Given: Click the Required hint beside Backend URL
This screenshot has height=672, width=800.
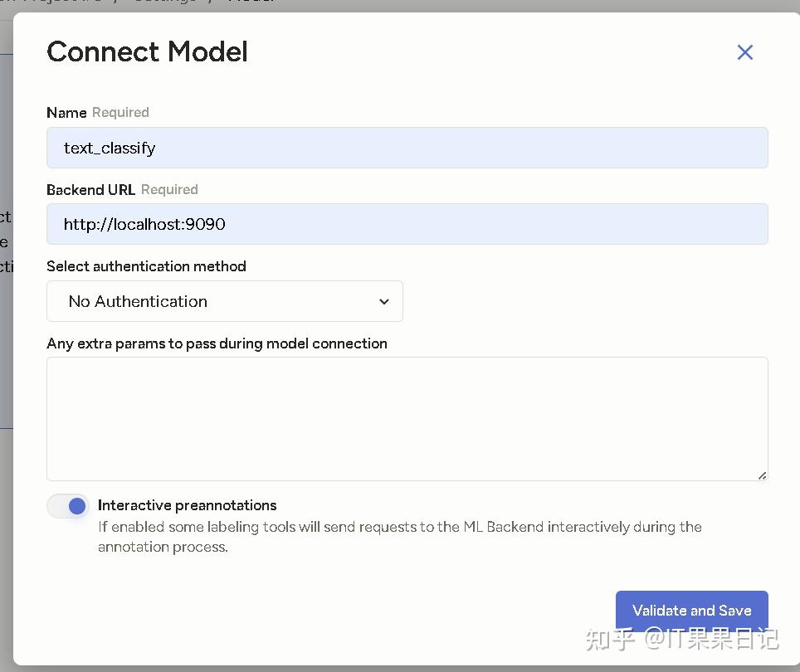Looking at the screenshot, I should (169, 190).
